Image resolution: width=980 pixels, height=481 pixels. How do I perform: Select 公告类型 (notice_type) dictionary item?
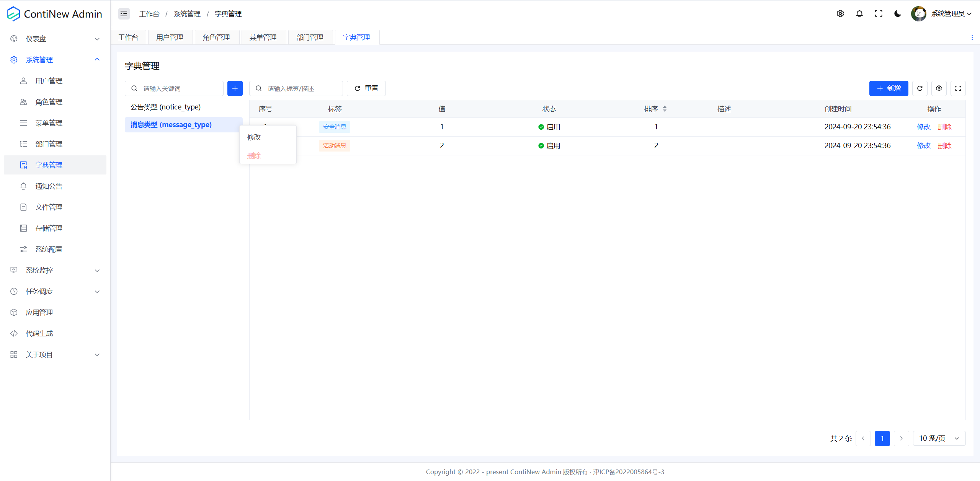(166, 107)
